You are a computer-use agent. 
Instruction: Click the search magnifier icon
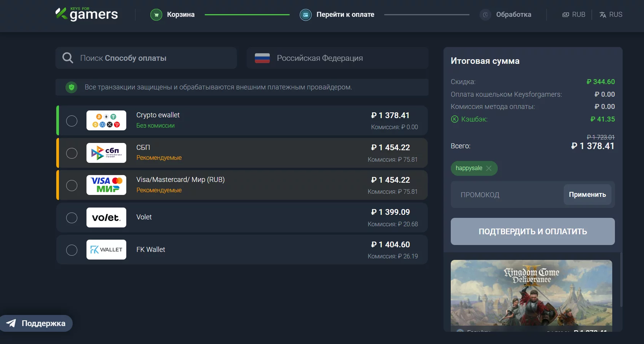[68, 58]
